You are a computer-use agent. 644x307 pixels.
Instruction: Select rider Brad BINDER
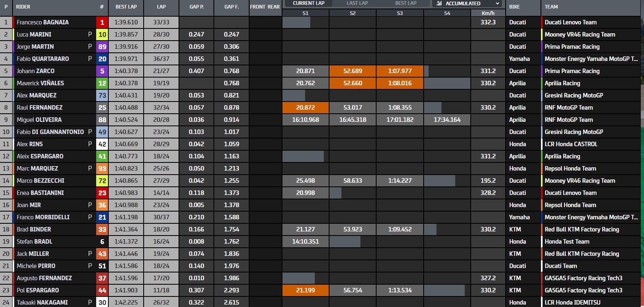34,229
